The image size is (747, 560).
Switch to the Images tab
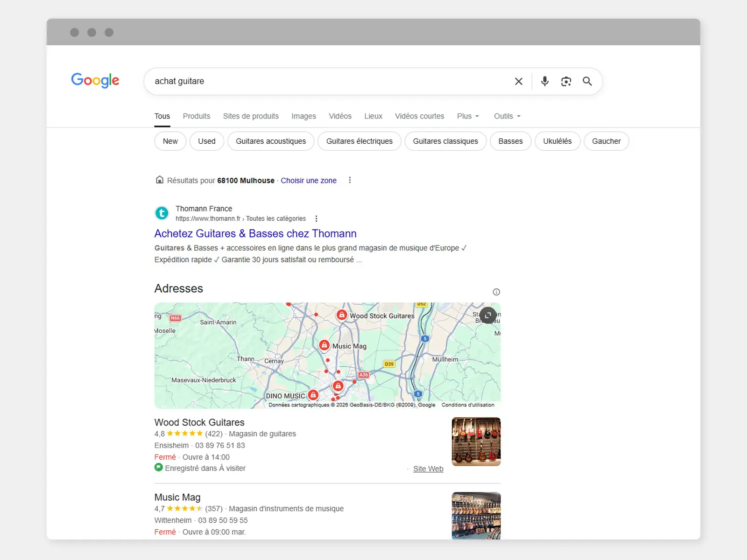pyautogui.click(x=303, y=116)
